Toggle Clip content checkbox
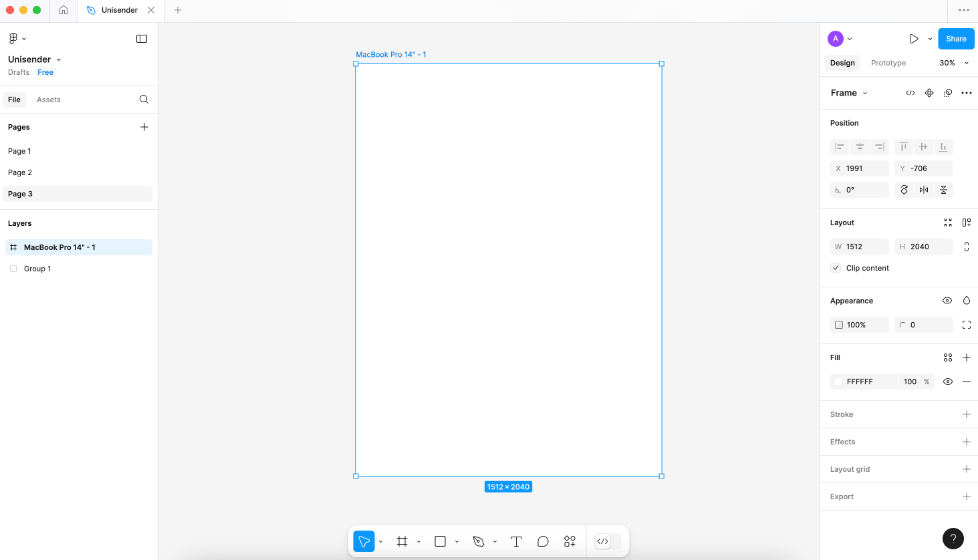978x560 pixels. (836, 268)
